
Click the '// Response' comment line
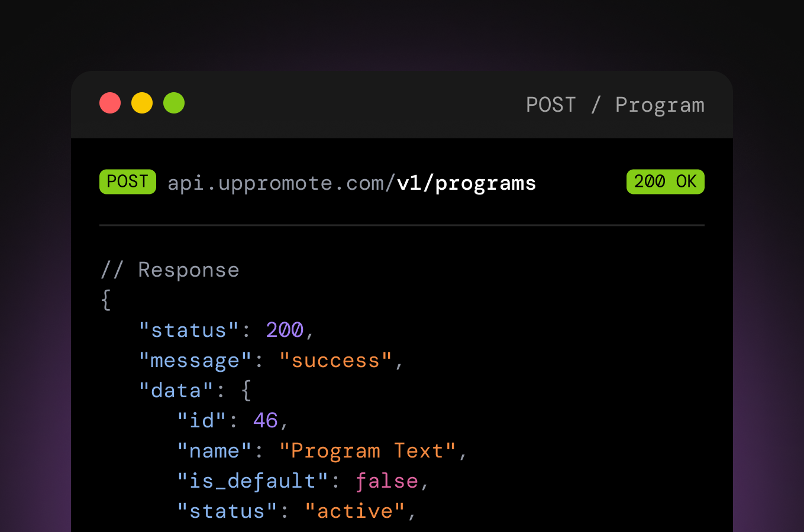click(x=170, y=270)
